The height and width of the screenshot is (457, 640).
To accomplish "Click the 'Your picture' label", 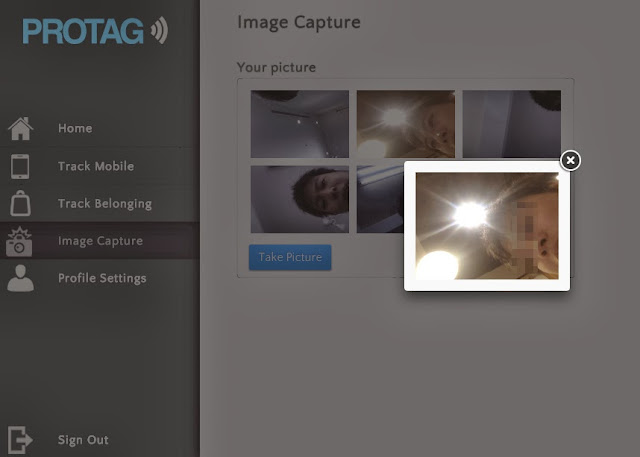I will (276, 67).
